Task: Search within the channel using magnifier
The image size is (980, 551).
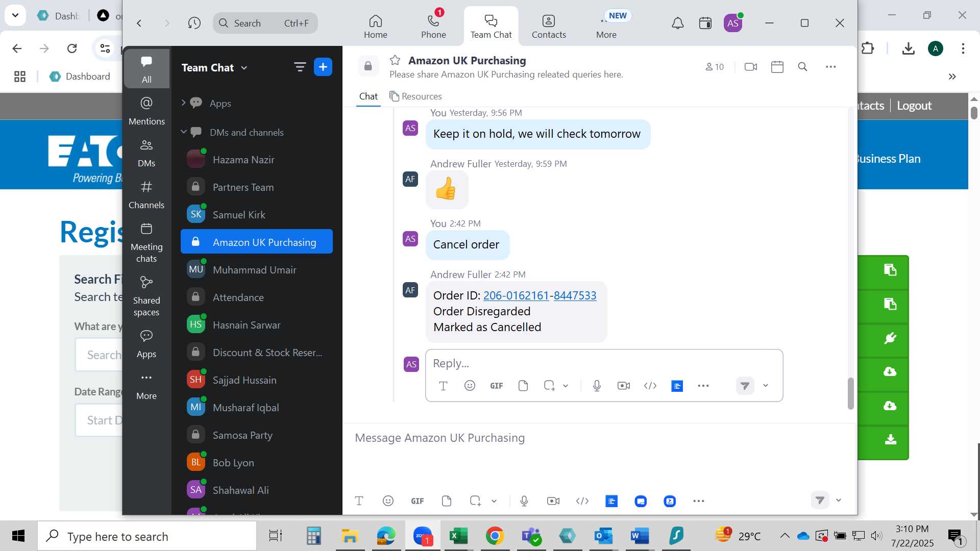Action: [802, 67]
